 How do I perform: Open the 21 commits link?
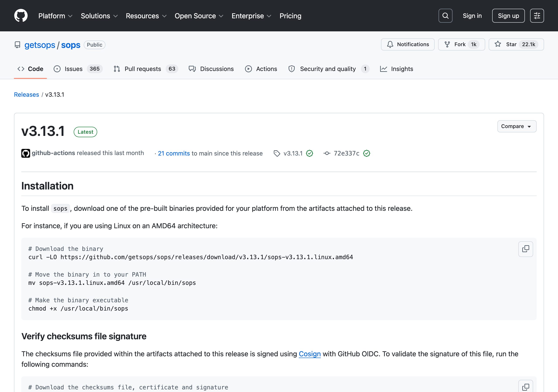(174, 154)
